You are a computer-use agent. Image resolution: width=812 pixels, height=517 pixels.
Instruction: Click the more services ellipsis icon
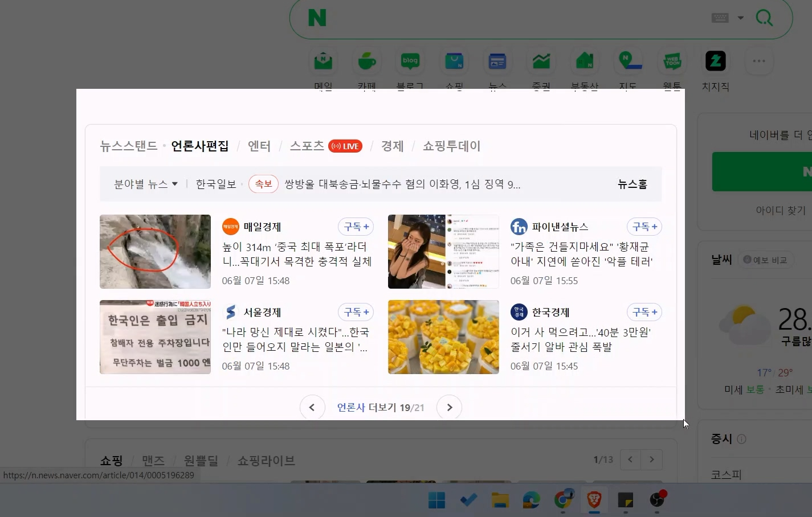pos(759,61)
